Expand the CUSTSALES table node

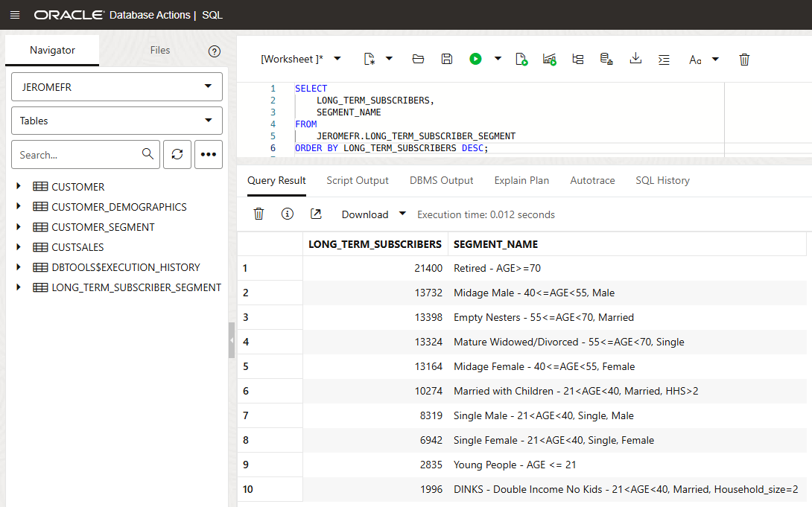(19, 246)
